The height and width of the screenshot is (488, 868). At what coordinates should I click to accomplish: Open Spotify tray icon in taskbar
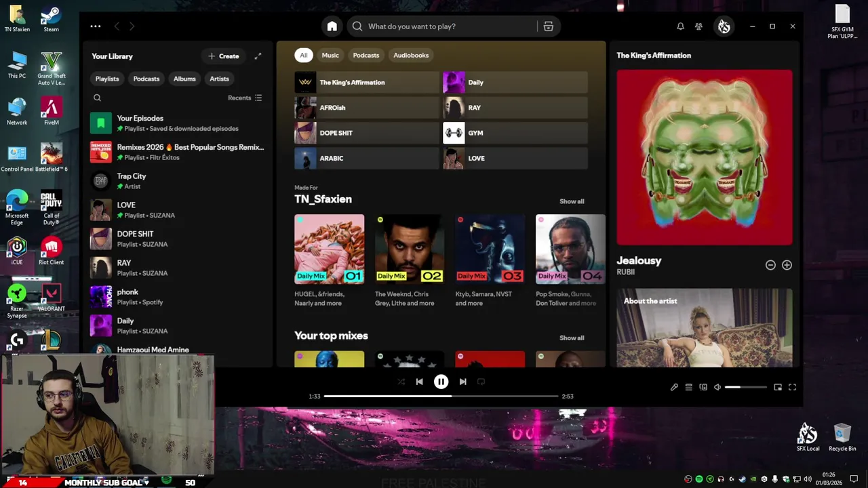click(699, 479)
